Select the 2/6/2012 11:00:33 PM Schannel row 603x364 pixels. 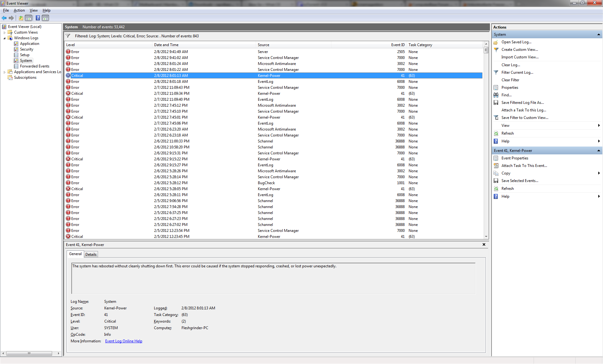(273, 141)
